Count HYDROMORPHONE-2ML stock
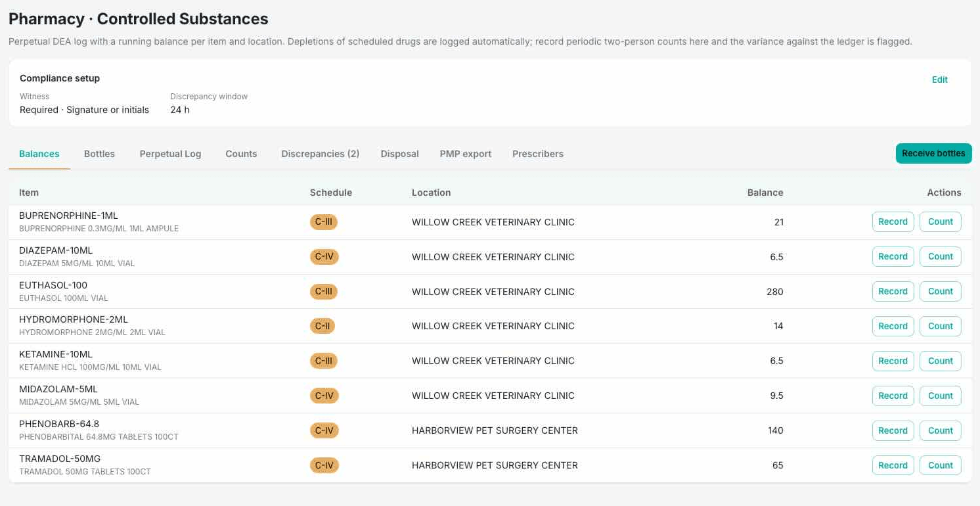980x506 pixels. click(x=940, y=326)
